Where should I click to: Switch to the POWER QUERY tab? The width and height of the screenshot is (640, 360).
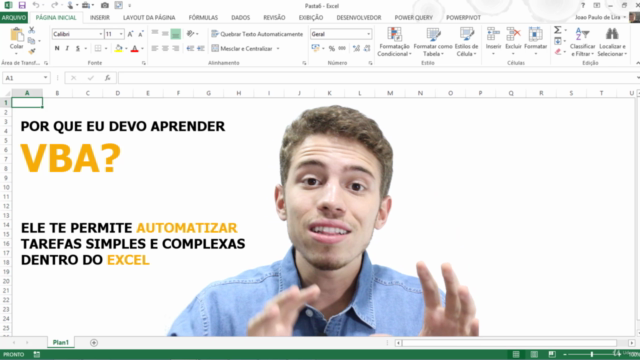413,18
